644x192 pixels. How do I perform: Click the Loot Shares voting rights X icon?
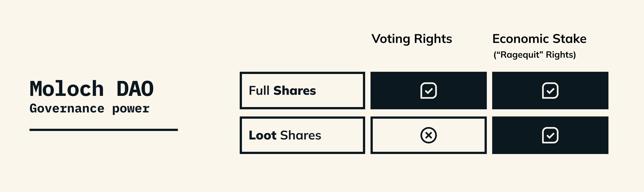[428, 135]
